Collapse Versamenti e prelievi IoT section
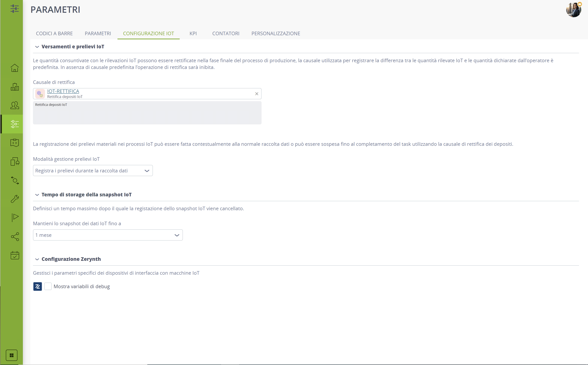 pyautogui.click(x=37, y=47)
